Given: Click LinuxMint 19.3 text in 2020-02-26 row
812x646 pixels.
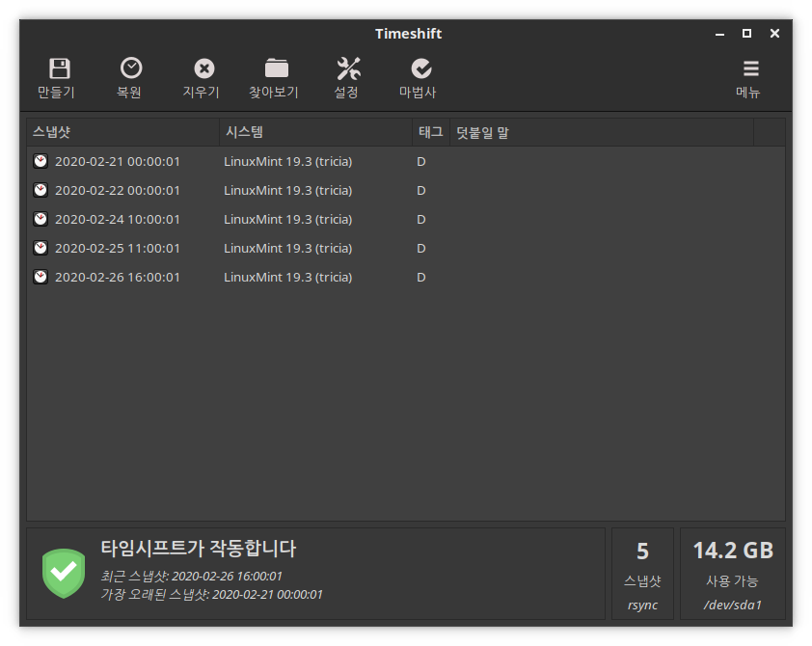Looking at the screenshot, I should point(288,278).
